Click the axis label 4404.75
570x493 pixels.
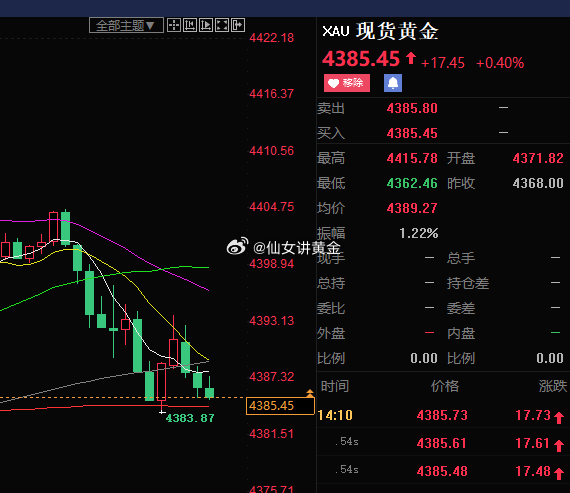coord(272,207)
